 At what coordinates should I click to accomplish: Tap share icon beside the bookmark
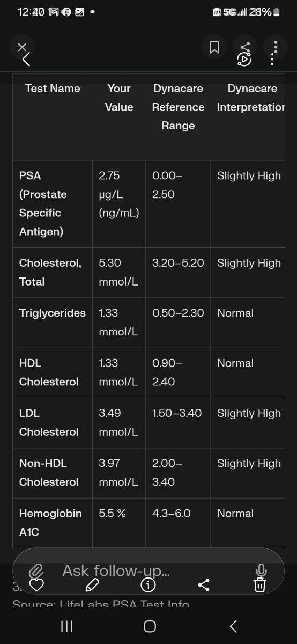point(245,47)
